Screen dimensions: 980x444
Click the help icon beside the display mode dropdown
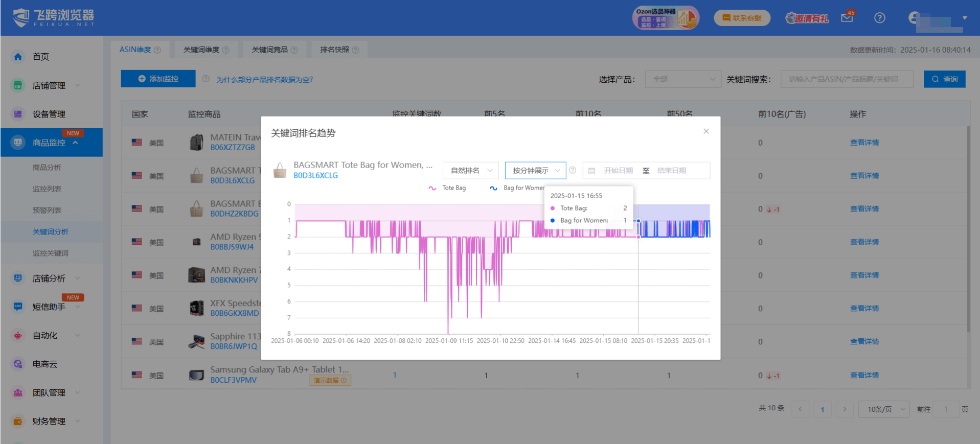coord(573,170)
